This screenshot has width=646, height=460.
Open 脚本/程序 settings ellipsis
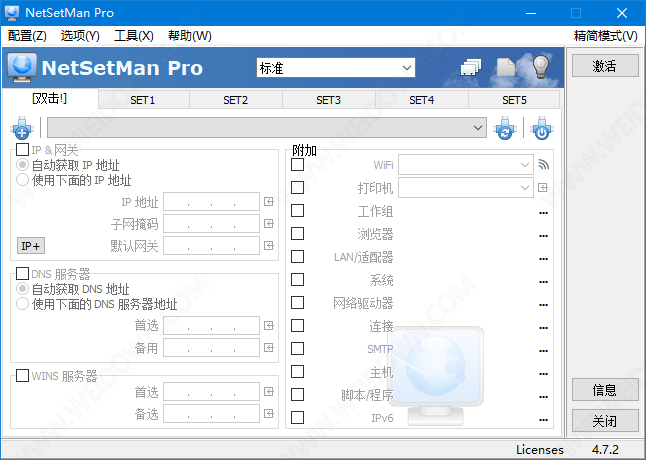543,397
